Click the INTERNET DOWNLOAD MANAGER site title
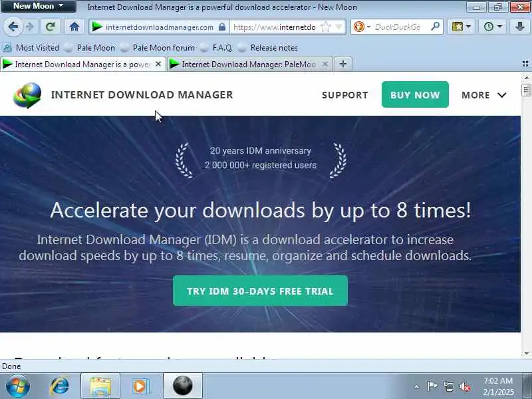 [142, 95]
